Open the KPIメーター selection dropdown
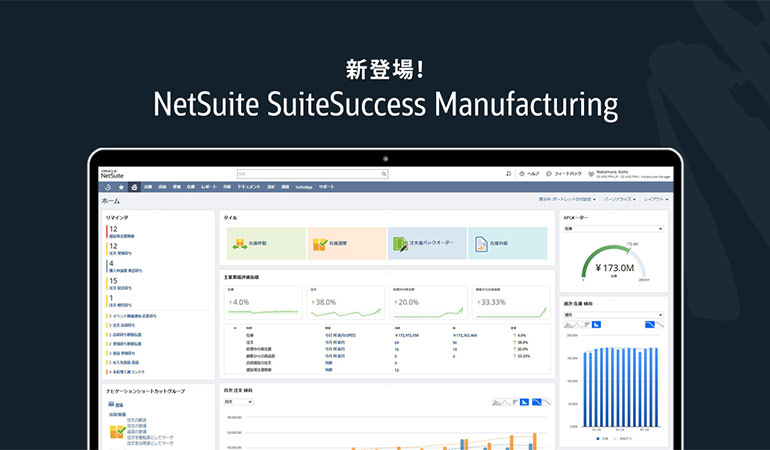The image size is (770, 450). coord(614,229)
